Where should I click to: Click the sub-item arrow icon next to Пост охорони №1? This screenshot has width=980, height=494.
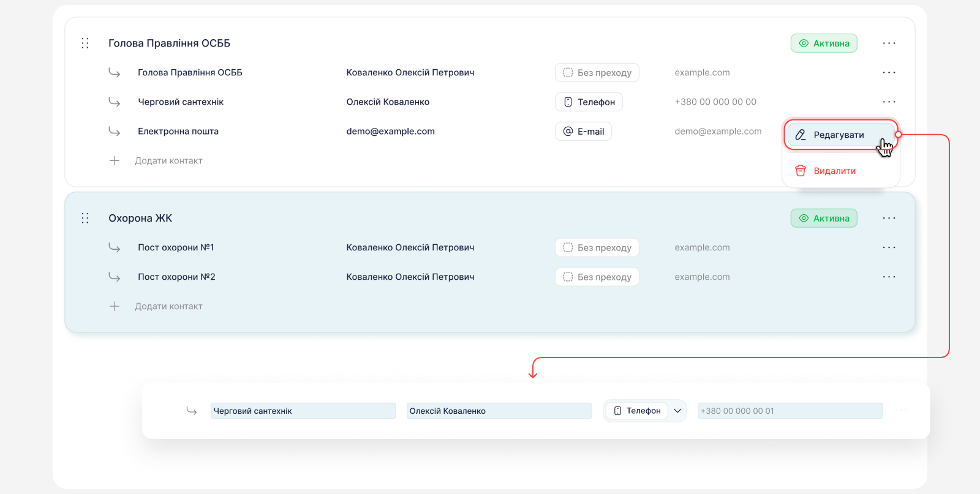[114, 247]
